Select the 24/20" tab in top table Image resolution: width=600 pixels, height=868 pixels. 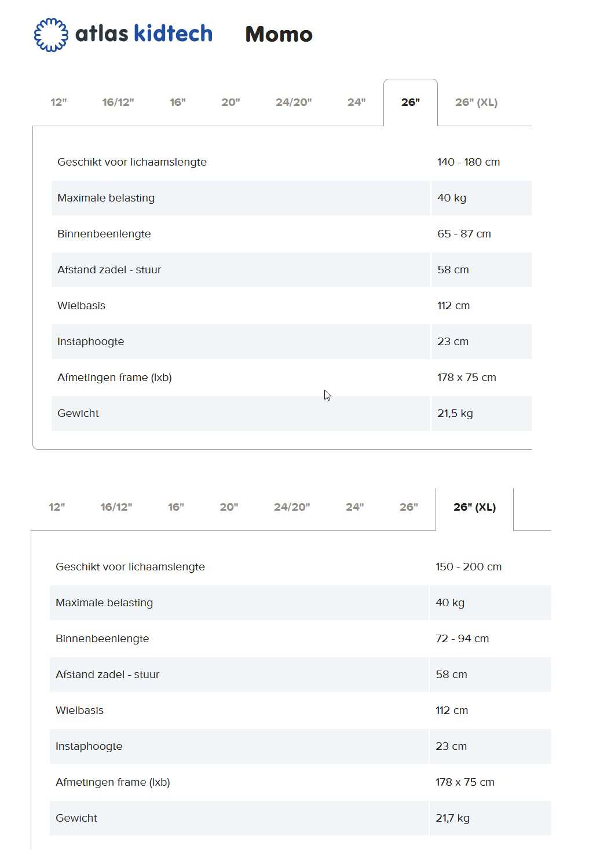[294, 102]
